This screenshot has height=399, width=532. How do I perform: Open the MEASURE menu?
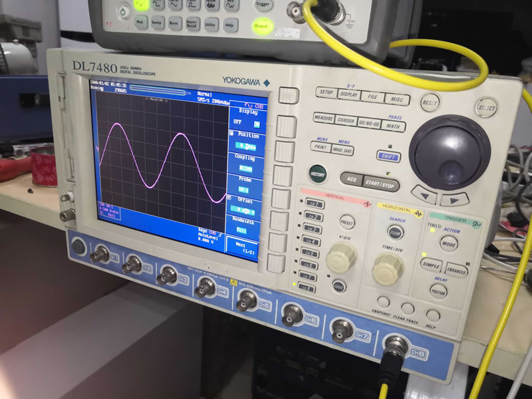tap(323, 118)
